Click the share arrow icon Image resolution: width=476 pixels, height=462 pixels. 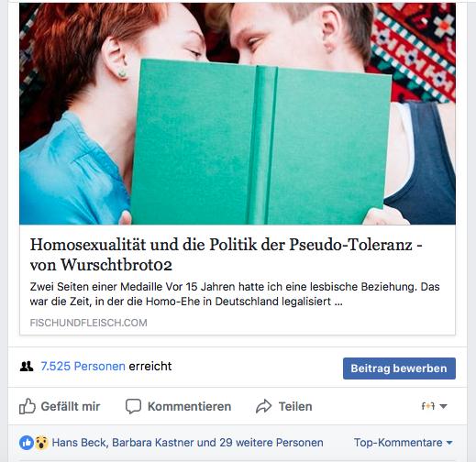click(x=263, y=406)
